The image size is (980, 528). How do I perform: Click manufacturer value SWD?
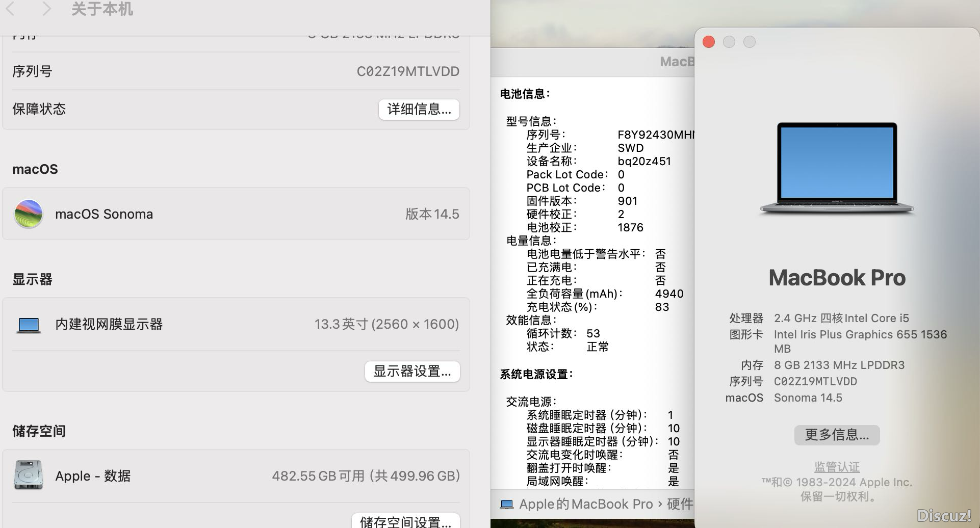click(631, 148)
